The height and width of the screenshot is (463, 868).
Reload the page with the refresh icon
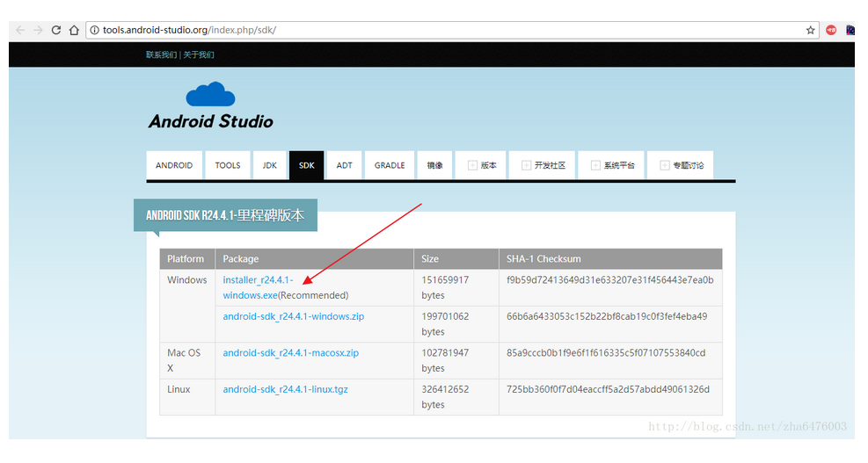tap(56, 30)
